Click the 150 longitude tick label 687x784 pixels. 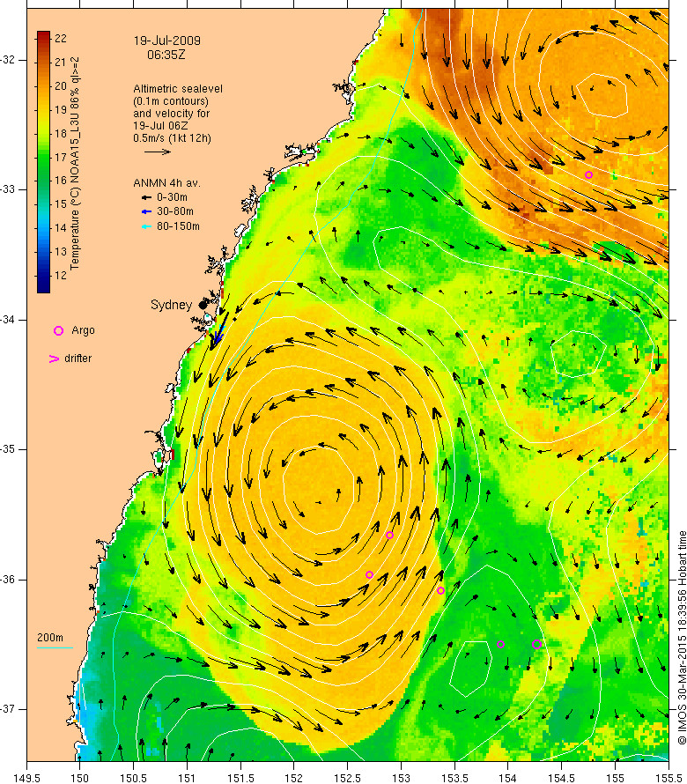pyautogui.click(x=80, y=778)
